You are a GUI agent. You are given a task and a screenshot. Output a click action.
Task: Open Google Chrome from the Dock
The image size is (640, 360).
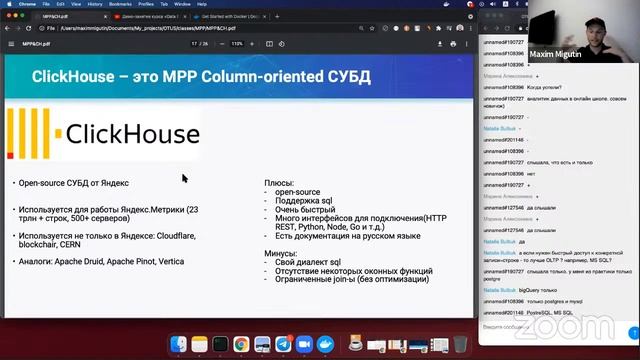pos(241,344)
